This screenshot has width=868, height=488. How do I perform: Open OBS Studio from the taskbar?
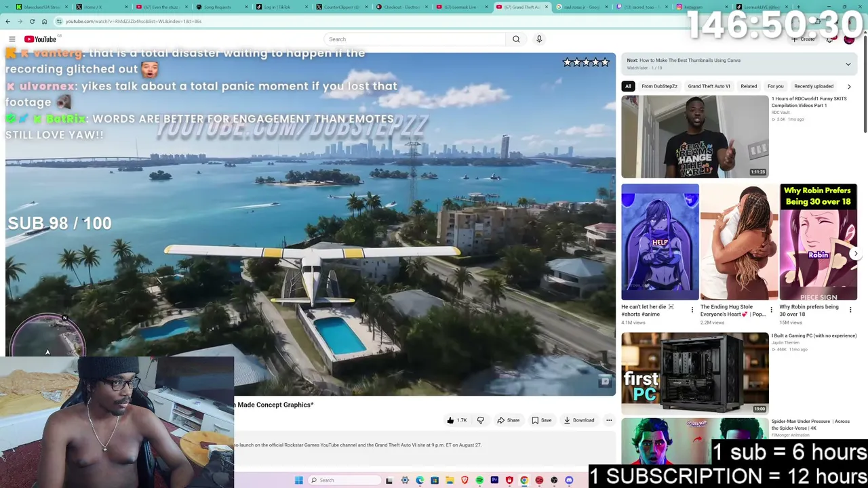click(554, 481)
